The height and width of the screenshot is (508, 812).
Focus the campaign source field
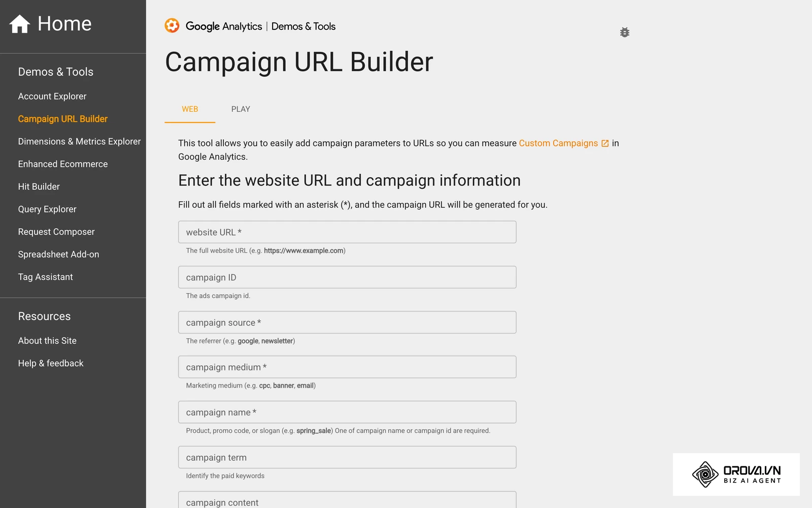click(x=347, y=323)
